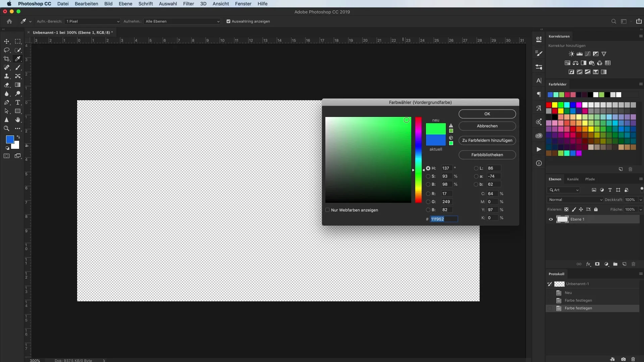Image resolution: width=644 pixels, height=362 pixels.
Task: Switch to the Kanäle tab
Action: coord(573,179)
